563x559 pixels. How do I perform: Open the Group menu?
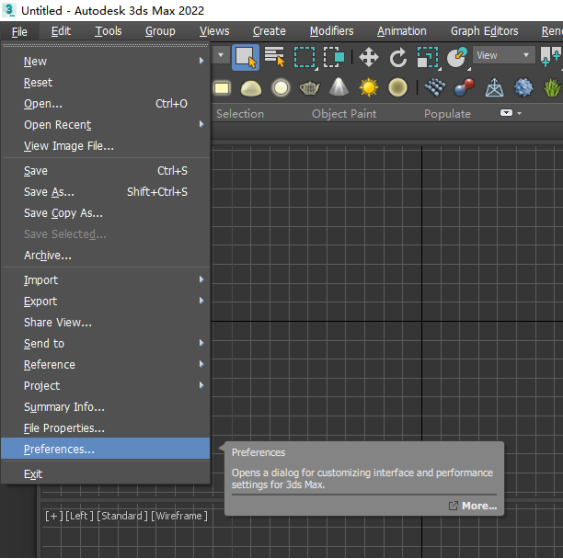click(160, 31)
